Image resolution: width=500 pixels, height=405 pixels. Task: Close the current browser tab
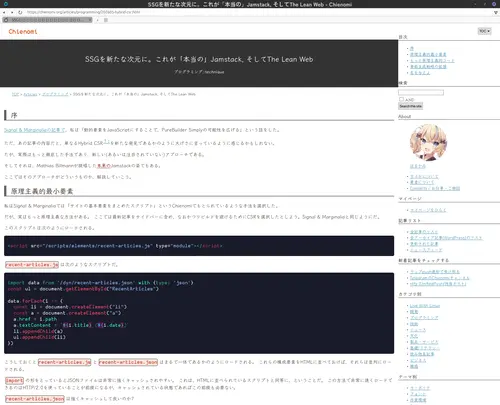coord(90,20)
